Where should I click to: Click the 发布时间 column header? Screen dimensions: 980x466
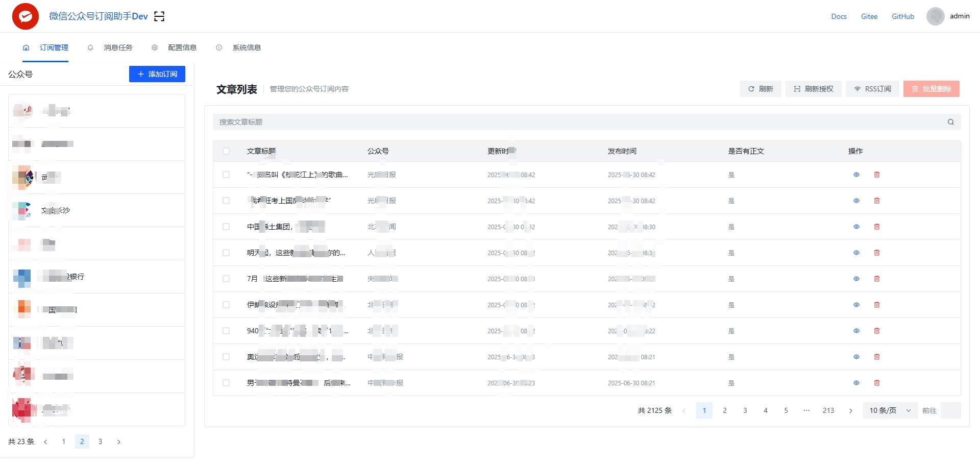click(622, 151)
